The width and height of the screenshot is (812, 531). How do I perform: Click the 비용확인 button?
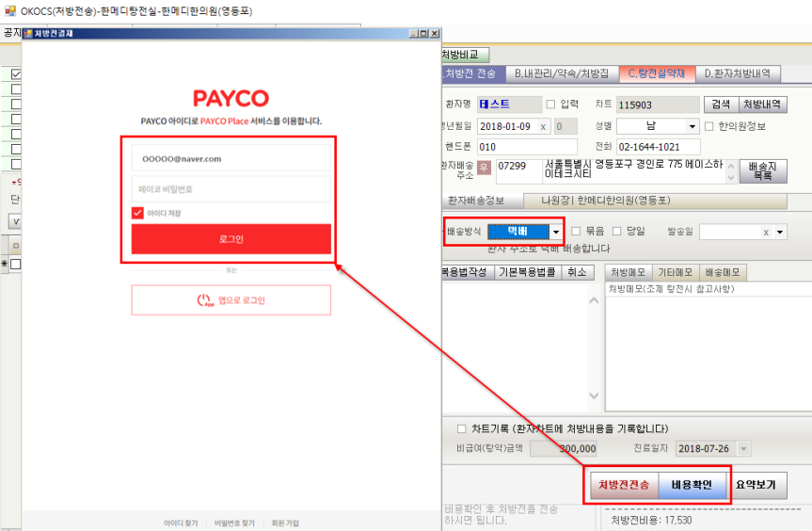click(x=692, y=485)
